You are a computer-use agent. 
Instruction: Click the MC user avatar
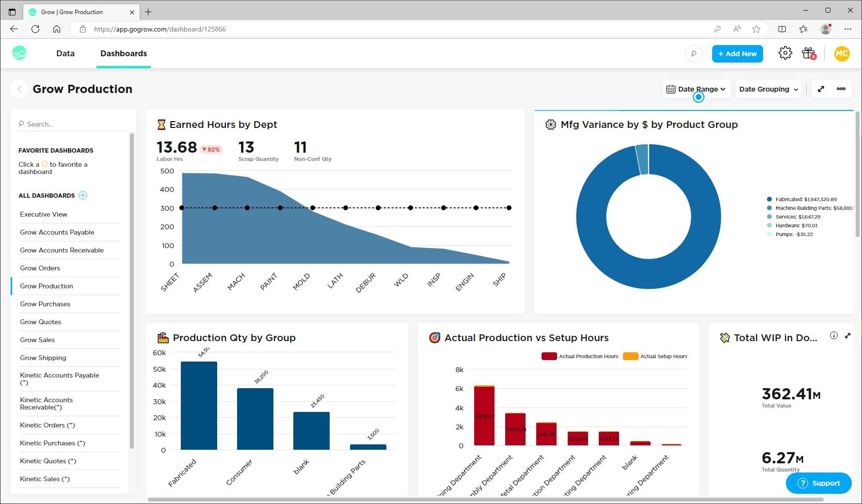tap(842, 54)
